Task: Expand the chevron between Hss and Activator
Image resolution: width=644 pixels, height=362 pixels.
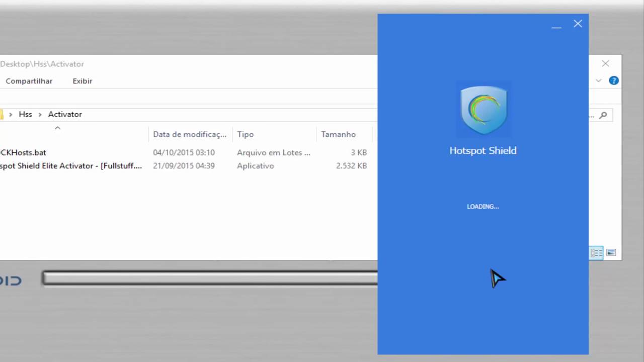Action: pyautogui.click(x=40, y=115)
